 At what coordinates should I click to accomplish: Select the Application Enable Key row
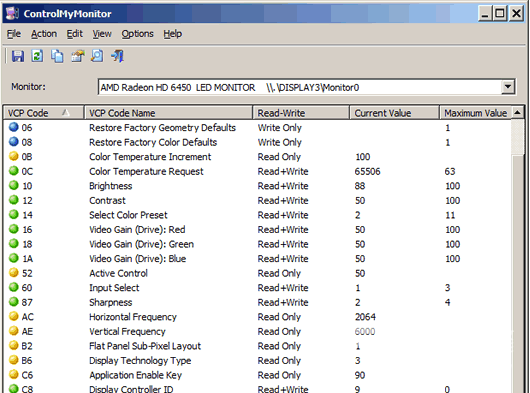tap(257, 374)
